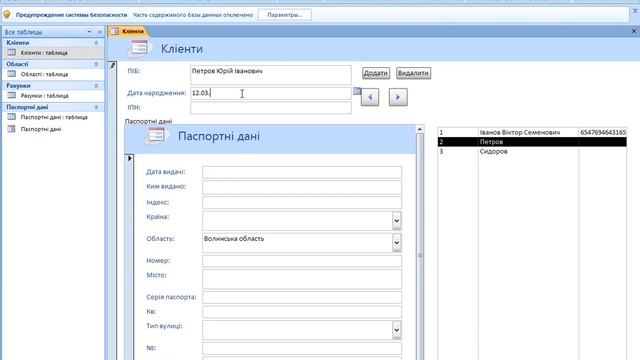Close the Клієнти form document window

tap(634, 31)
